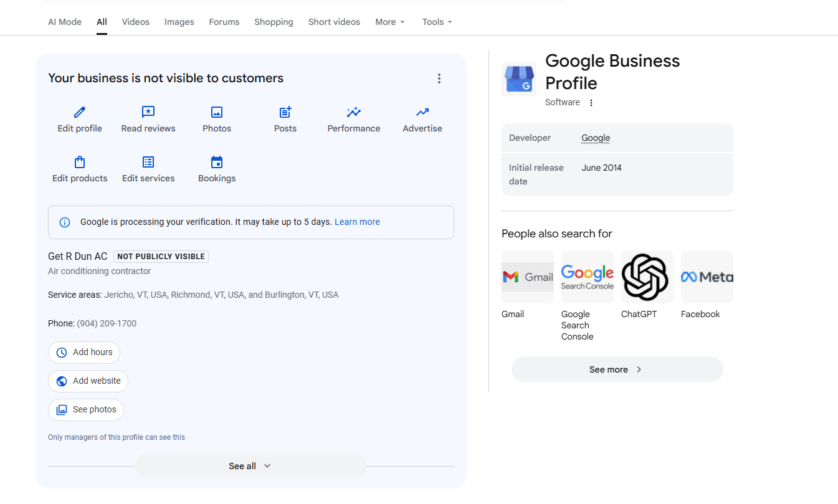Expand the See all section
This screenshot has width=838, height=504.
coord(250,466)
